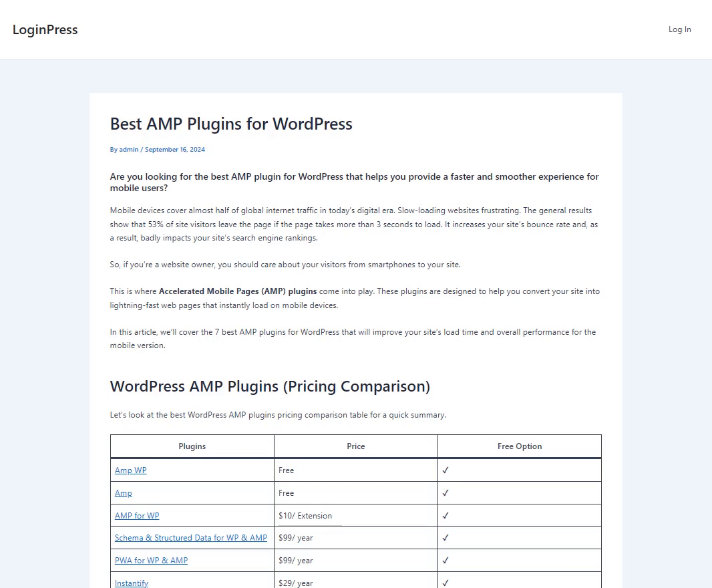
Task: Click the date "September 16, 2024"
Action: click(x=175, y=150)
